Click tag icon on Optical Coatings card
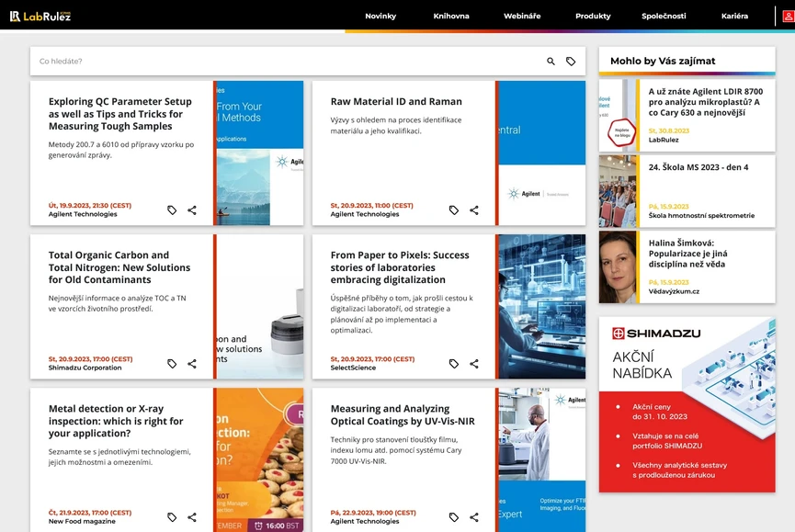This screenshot has height=532, width=795. click(x=454, y=516)
